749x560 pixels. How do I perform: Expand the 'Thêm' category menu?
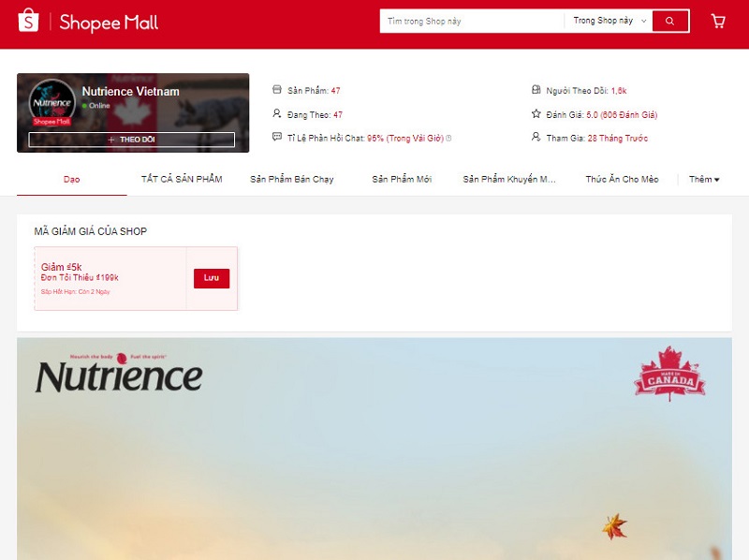point(704,179)
